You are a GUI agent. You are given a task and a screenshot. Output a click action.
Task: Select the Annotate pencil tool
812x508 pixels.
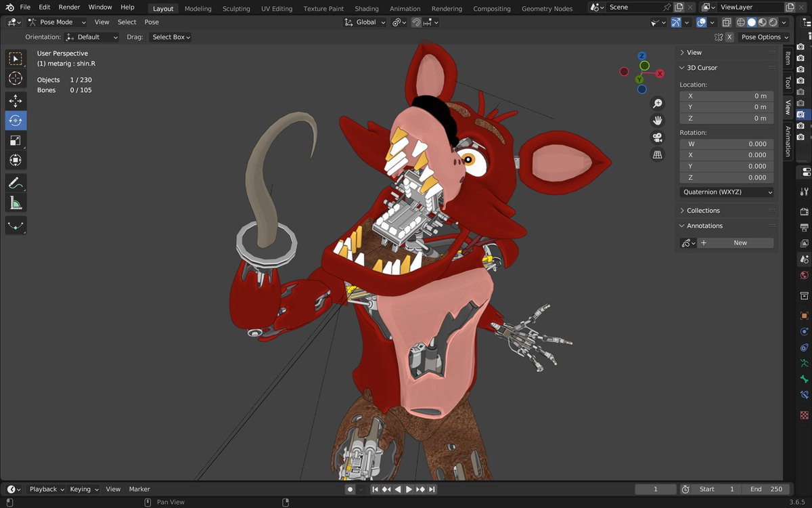pyautogui.click(x=16, y=182)
